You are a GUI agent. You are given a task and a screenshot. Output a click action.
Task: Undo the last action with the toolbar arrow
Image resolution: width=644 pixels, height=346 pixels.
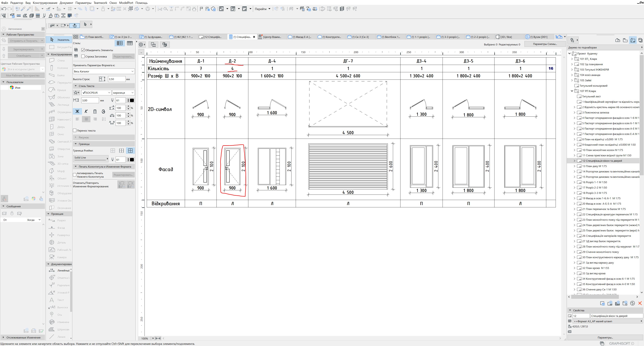pyautogui.click(x=4, y=9)
